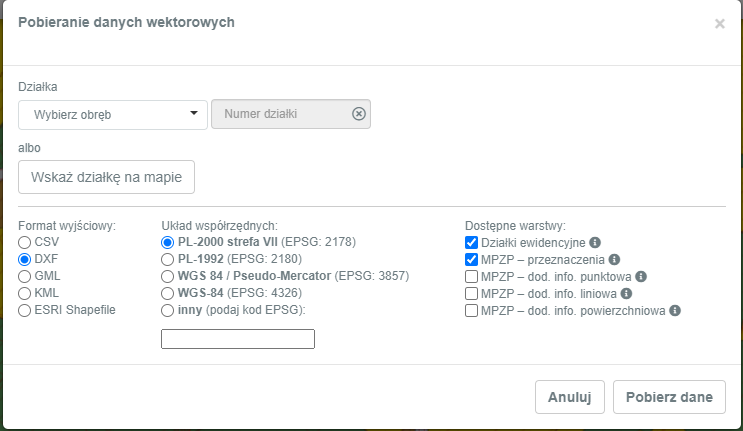Enable MPZP – dod. info. punktowa layer

(472, 276)
